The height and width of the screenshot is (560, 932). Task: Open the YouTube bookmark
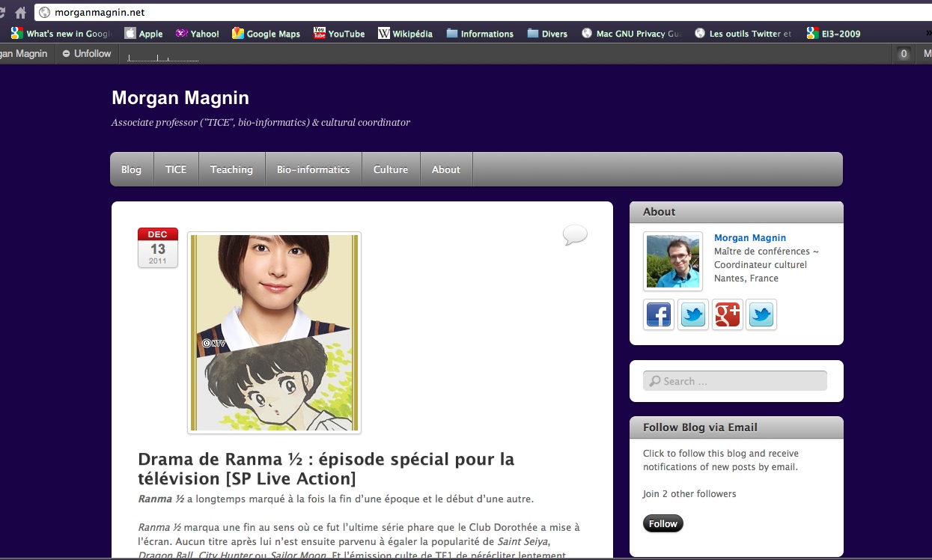click(339, 34)
